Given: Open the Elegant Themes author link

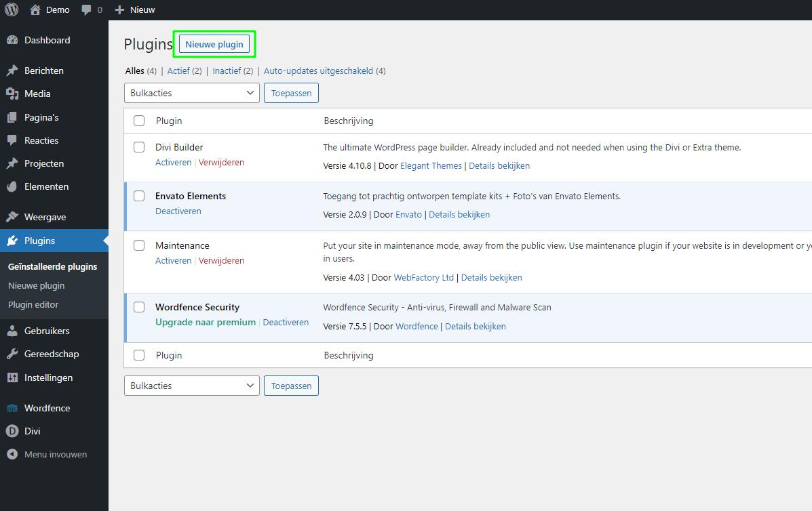Looking at the screenshot, I should point(431,165).
